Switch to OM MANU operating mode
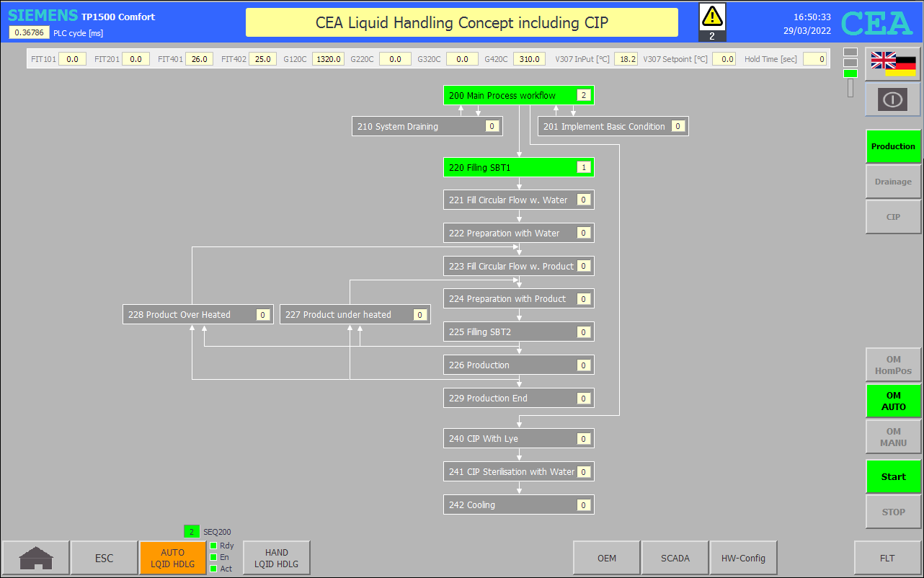The width and height of the screenshot is (924, 578). point(893,437)
